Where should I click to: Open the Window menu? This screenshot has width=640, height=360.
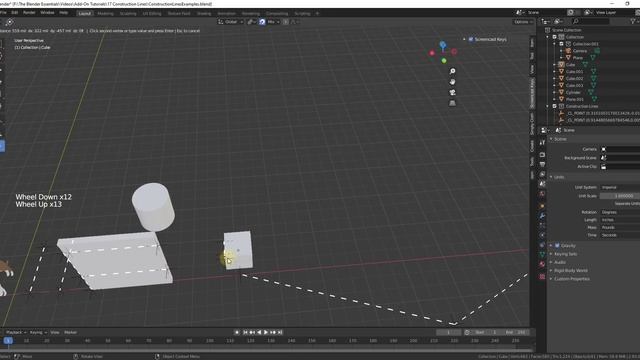(x=47, y=13)
